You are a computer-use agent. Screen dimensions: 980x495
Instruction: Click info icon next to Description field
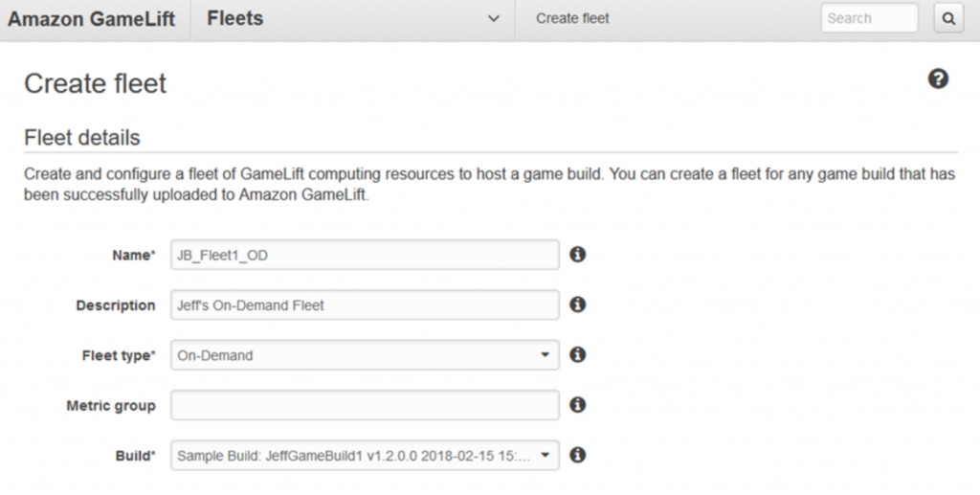[x=577, y=304]
